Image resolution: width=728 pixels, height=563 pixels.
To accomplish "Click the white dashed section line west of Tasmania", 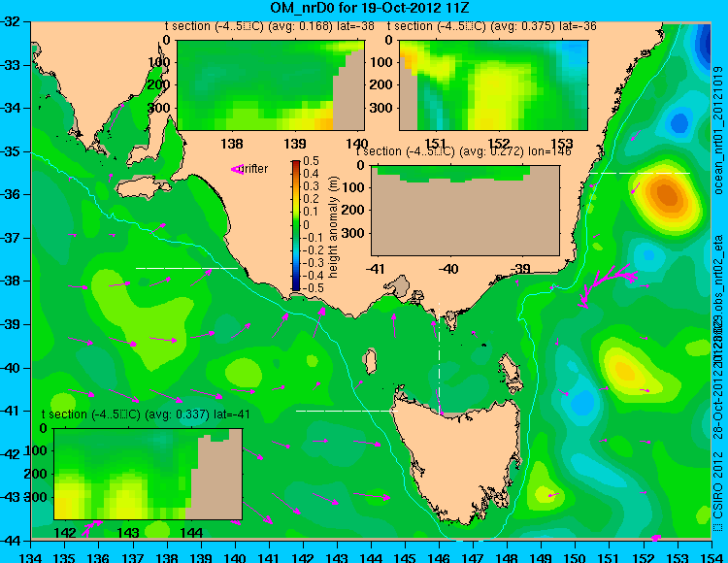I will coord(347,411).
